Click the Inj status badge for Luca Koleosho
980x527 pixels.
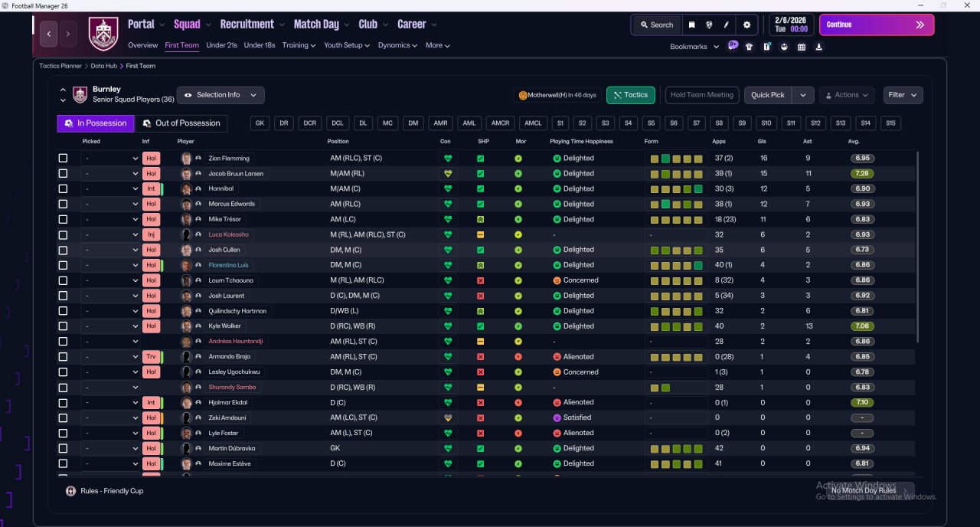[x=151, y=234]
